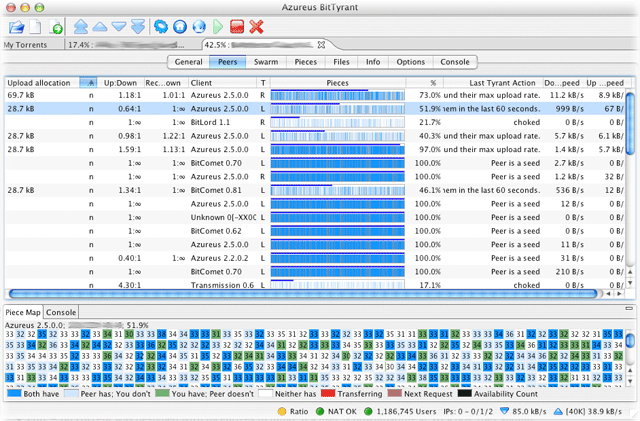Click the document with green arrow icon
Viewport: 640px width, 421px height.
[56, 27]
